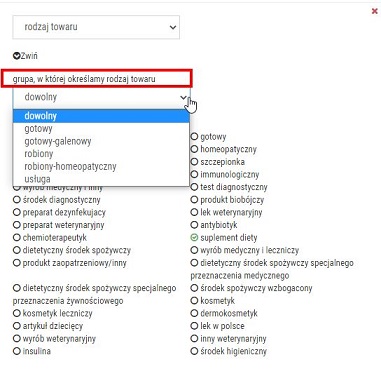Toggle the checked "suplement diety" option
Image resolution: width=381 pixels, height=369 pixels.
[194, 238]
